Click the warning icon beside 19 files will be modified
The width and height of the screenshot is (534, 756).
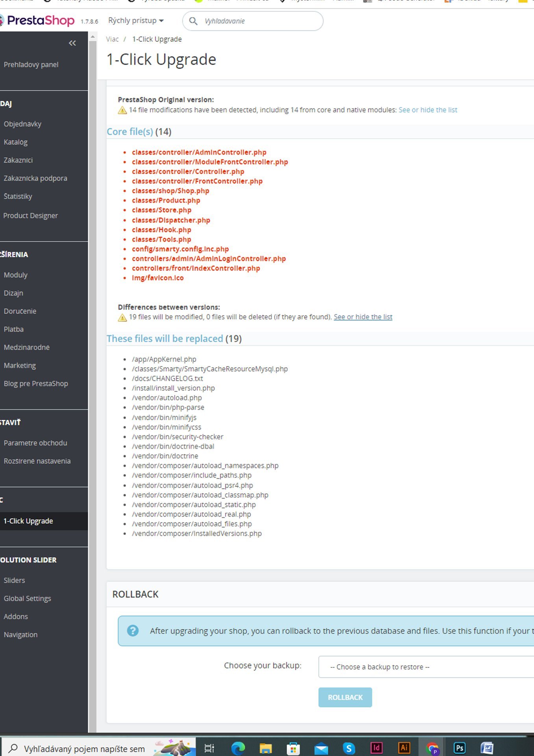click(x=122, y=317)
